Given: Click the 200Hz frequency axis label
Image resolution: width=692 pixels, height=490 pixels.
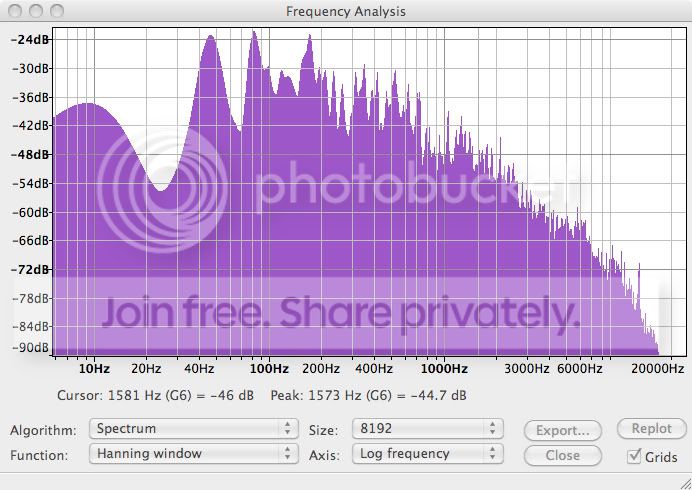Looking at the screenshot, I should click(321, 369).
